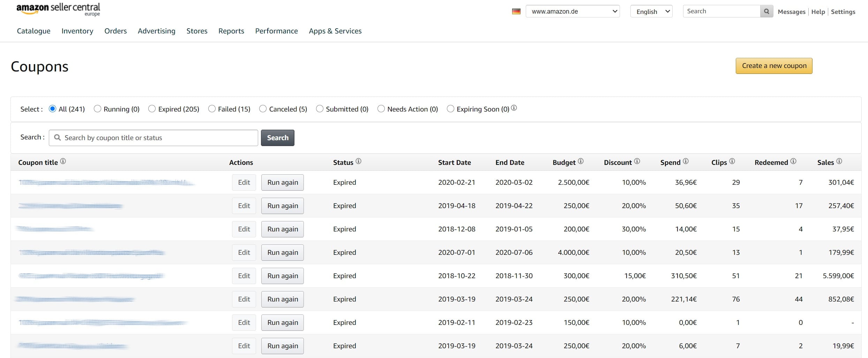
Task: Click Edit for coupon starting 2018-10-22
Action: tap(244, 276)
